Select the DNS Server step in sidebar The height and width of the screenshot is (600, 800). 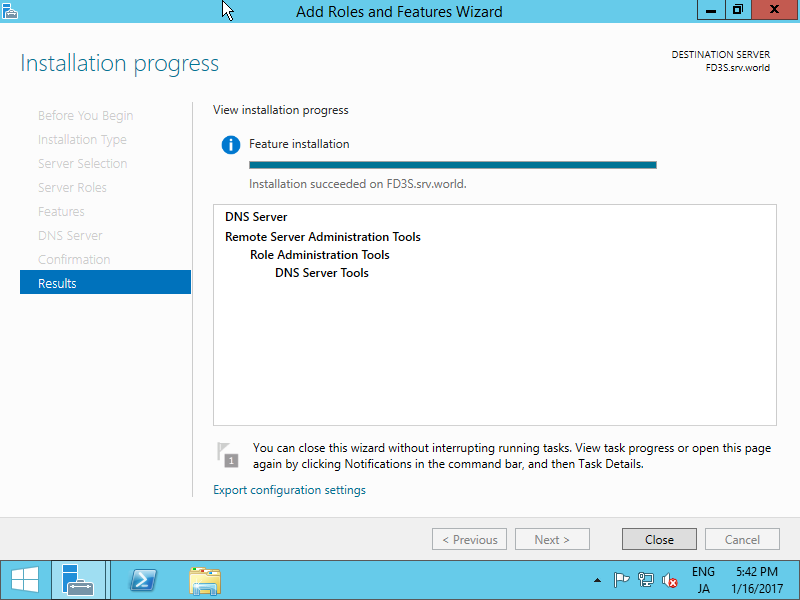coord(70,235)
